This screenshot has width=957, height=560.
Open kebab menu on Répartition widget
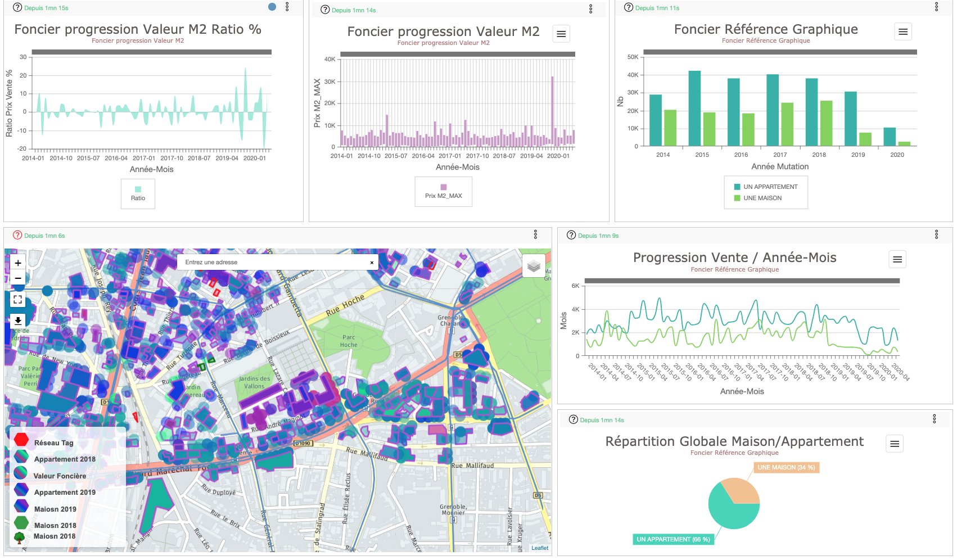click(934, 419)
